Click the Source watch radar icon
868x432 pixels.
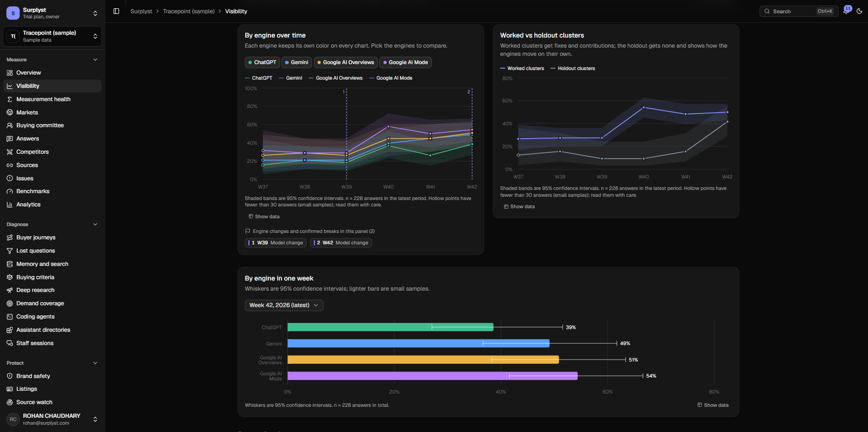pos(10,402)
